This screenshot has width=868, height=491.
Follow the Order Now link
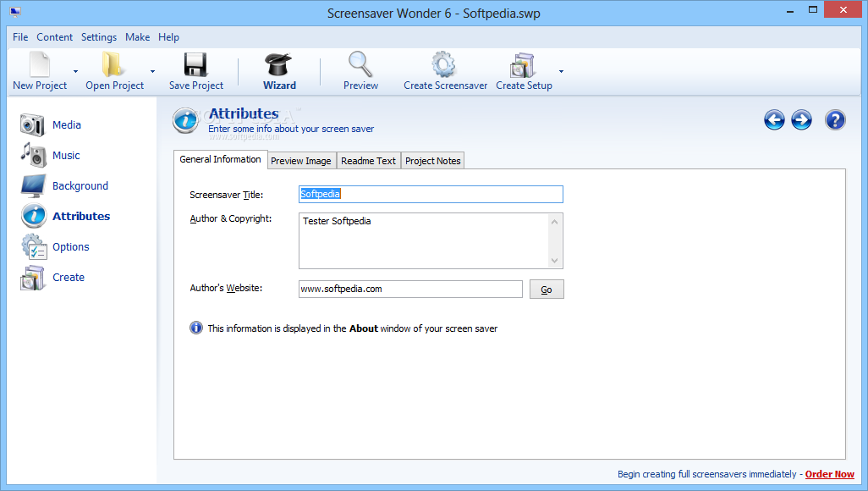(x=829, y=474)
